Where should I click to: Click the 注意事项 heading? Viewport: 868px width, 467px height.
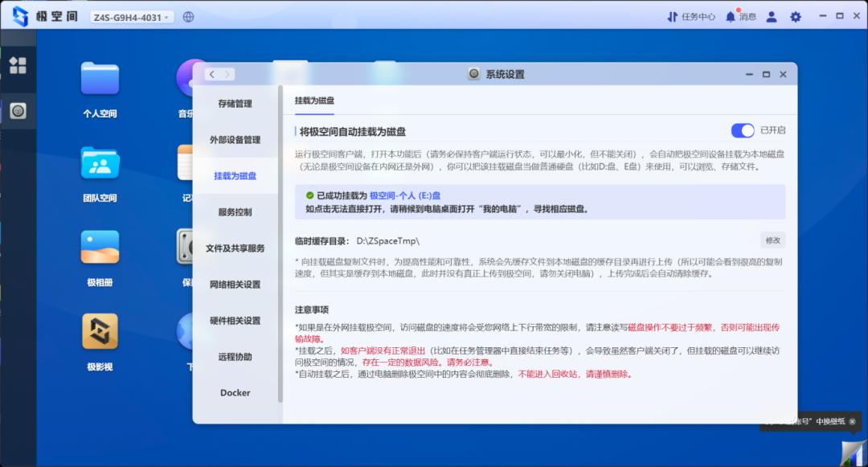pyautogui.click(x=312, y=309)
